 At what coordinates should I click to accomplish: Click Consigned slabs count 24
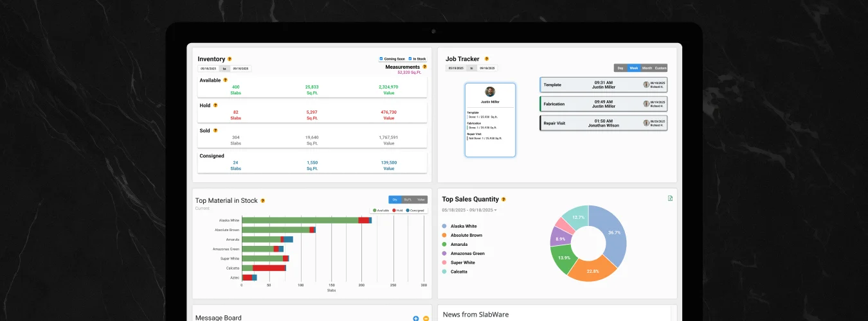point(236,162)
